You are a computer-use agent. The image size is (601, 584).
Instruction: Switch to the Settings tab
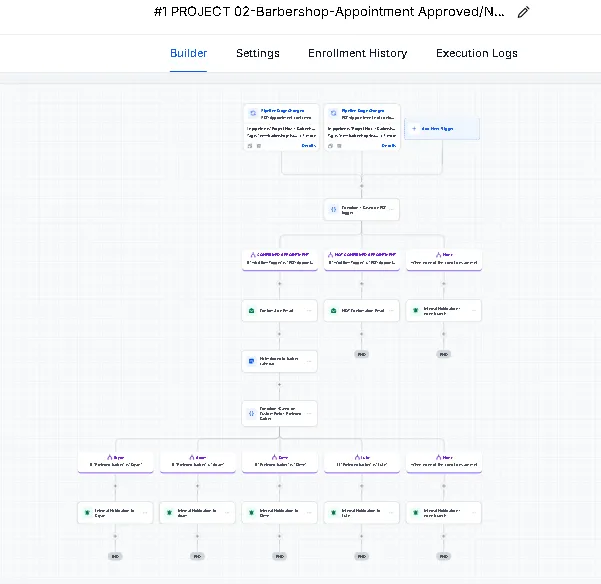(x=258, y=53)
